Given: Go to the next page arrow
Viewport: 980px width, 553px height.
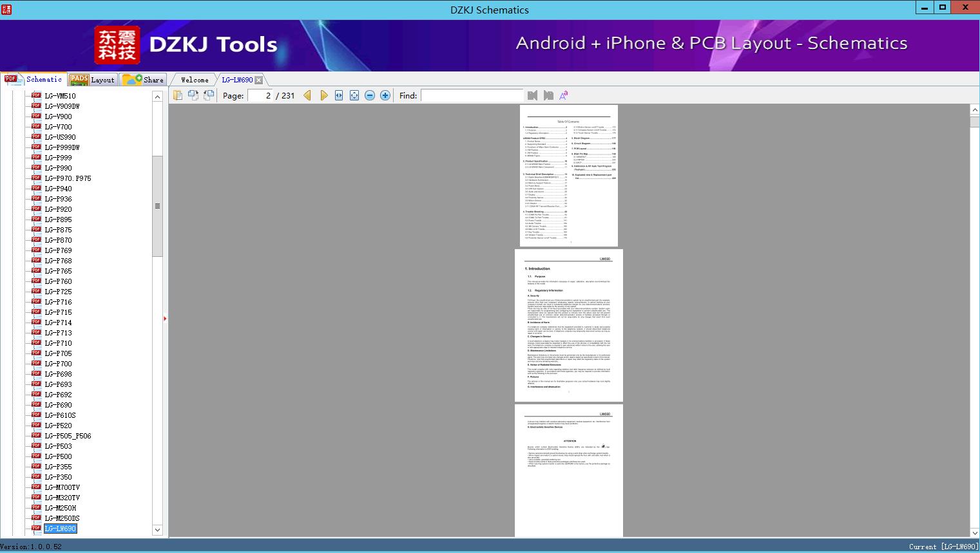Looking at the screenshot, I should point(323,95).
